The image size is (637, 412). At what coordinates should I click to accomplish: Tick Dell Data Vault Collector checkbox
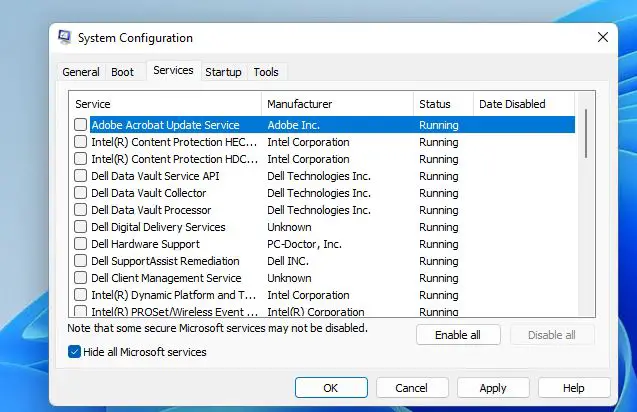tap(80, 193)
